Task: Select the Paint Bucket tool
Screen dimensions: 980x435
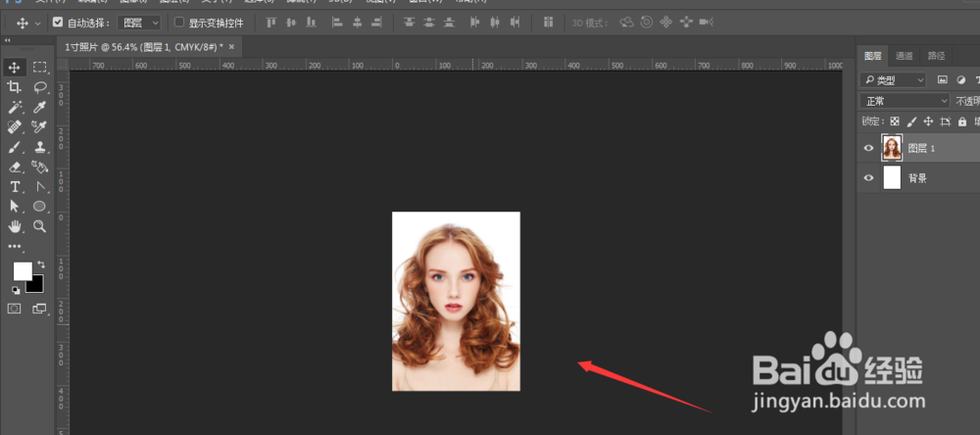Action: point(40,167)
